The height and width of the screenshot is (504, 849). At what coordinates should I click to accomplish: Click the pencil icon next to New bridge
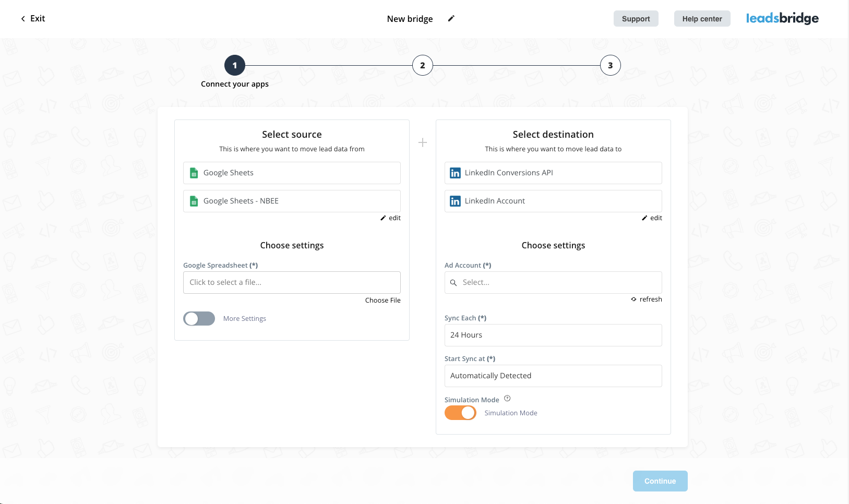[451, 19]
